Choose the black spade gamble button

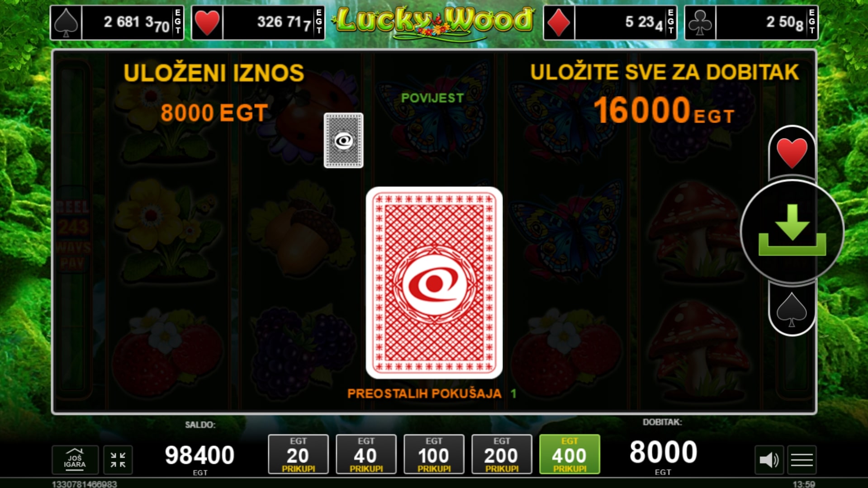pos(792,309)
